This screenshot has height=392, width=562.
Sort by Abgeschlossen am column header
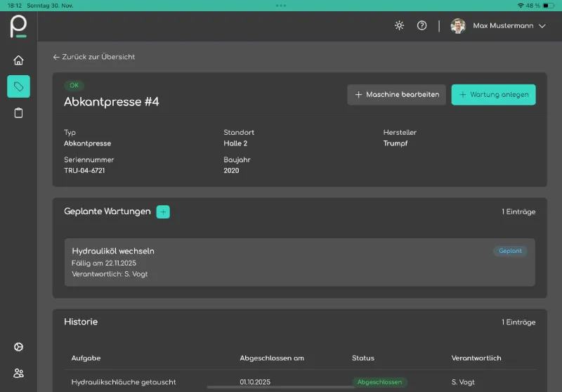click(x=272, y=358)
